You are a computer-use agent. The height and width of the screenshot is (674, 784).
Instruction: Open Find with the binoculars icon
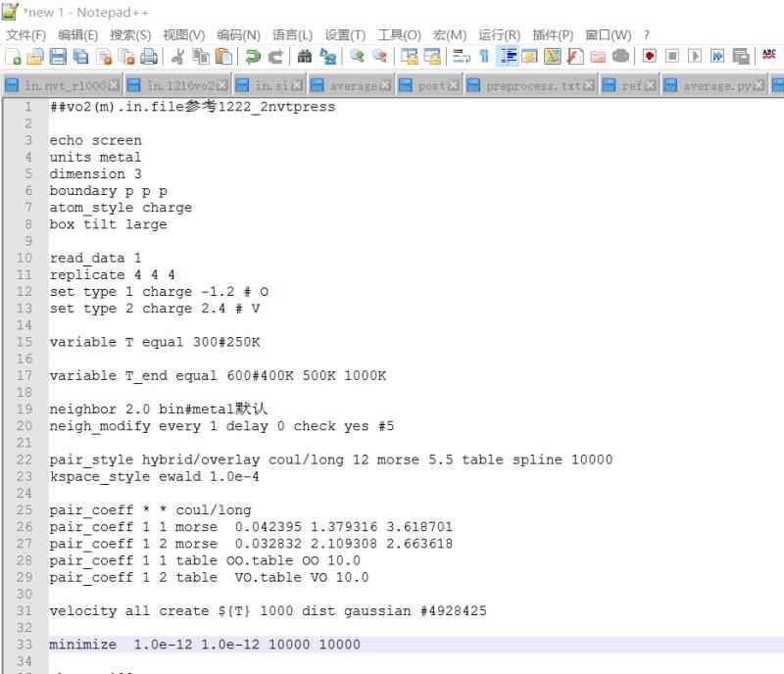click(x=305, y=57)
